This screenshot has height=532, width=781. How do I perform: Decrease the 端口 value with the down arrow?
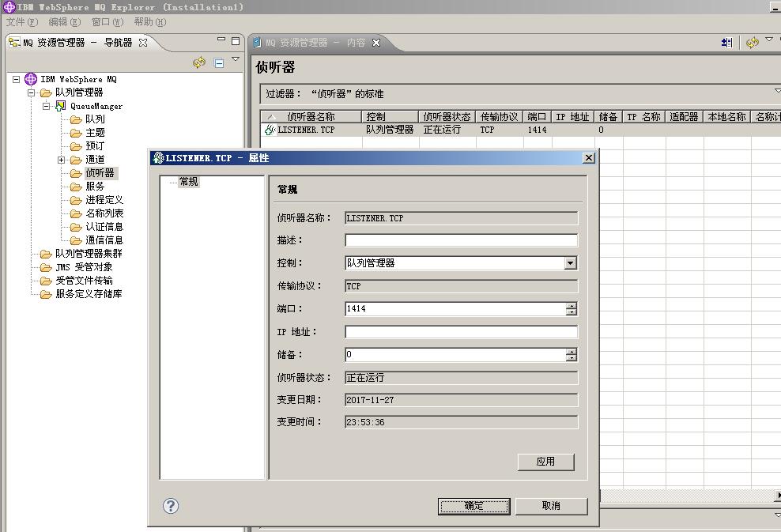(x=572, y=311)
